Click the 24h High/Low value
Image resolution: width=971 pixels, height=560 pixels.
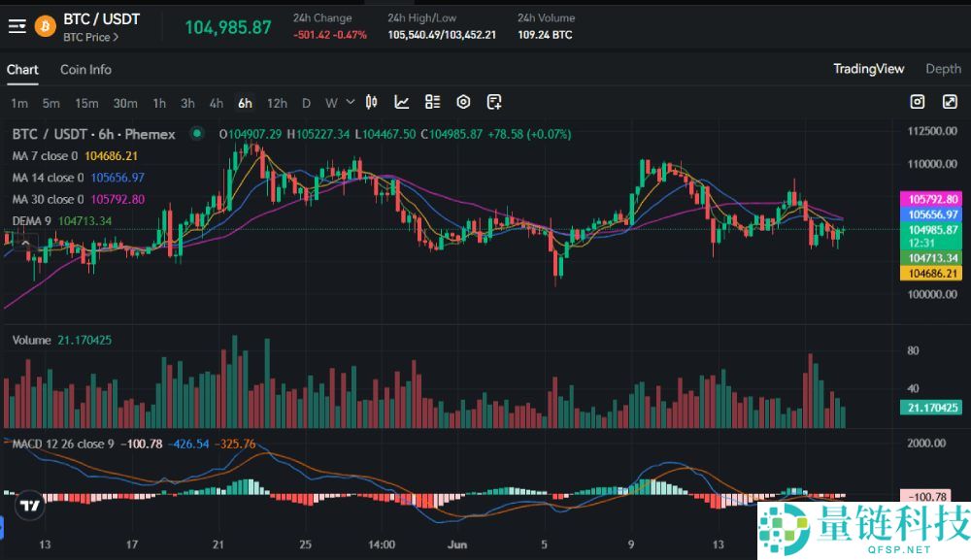pyautogui.click(x=442, y=35)
